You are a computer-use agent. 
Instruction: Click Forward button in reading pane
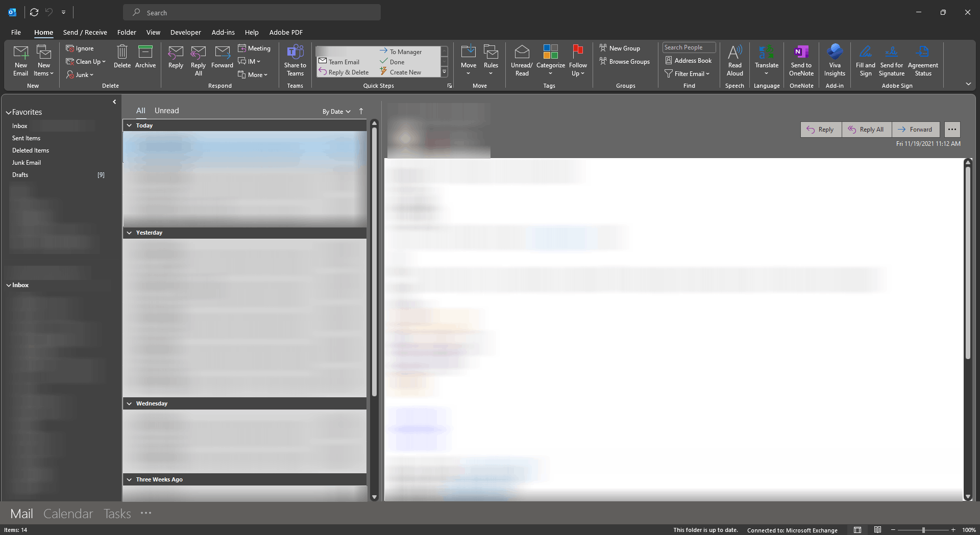[916, 130]
